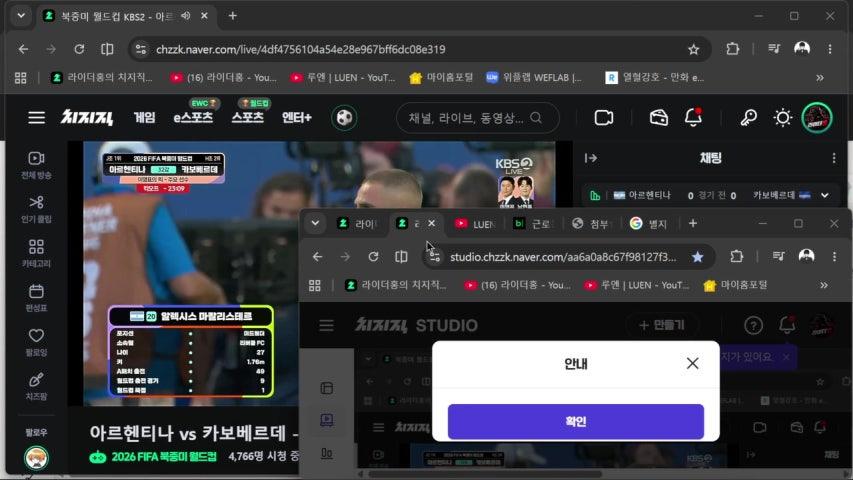
Task: Open the broadcast studio camera icon in header
Action: tap(604, 118)
